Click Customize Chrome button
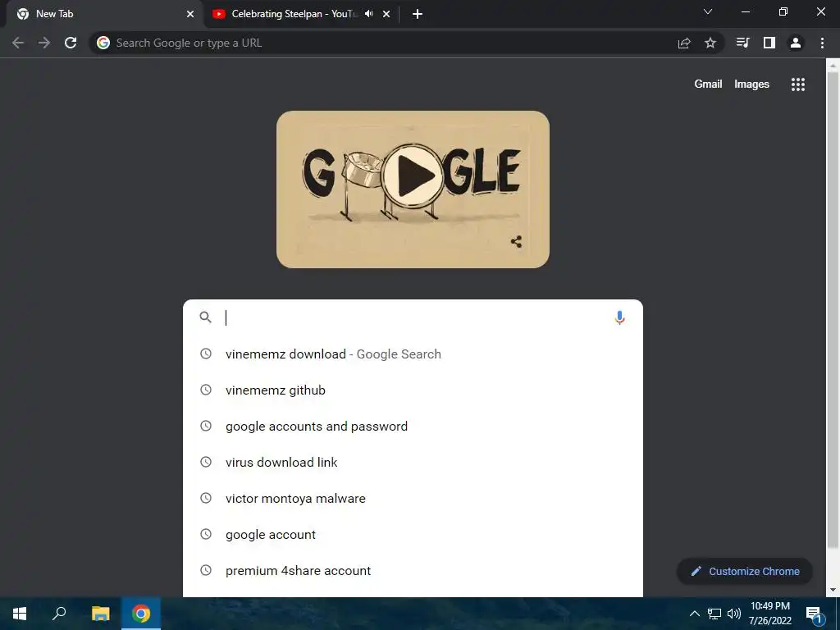Screen dimensions: 840x630 click(x=745, y=571)
